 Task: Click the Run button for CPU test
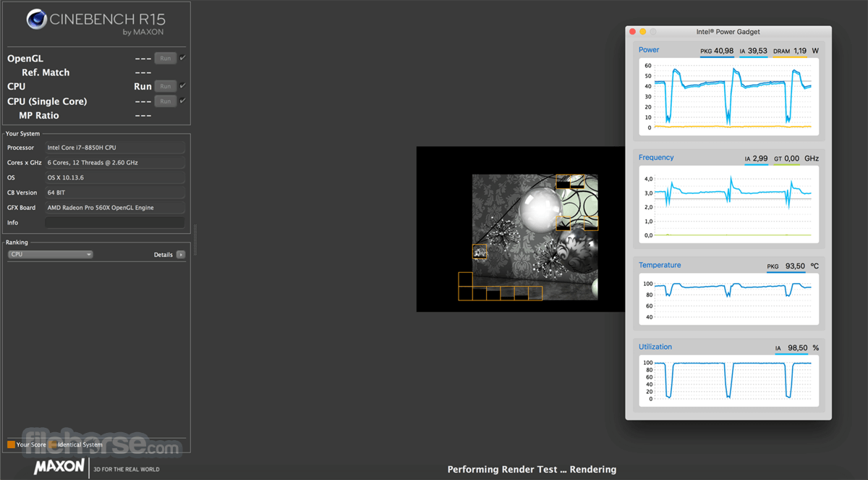(166, 87)
